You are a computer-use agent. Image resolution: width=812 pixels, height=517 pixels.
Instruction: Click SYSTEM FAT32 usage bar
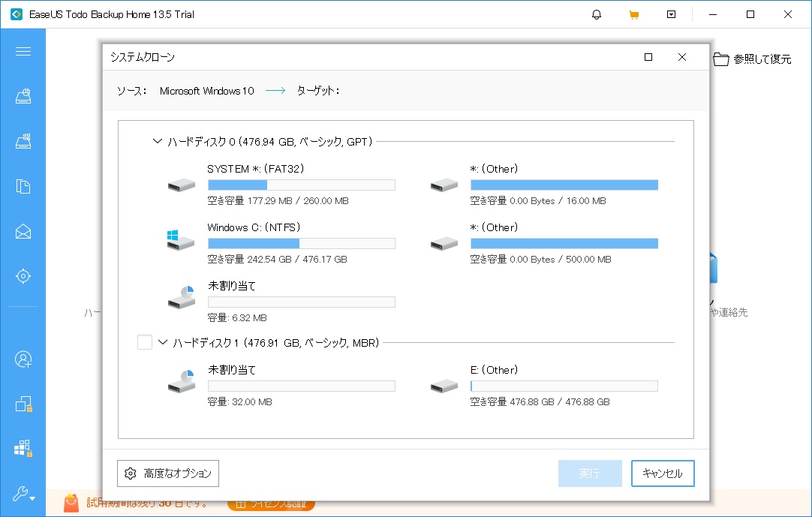click(x=302, y=185)
